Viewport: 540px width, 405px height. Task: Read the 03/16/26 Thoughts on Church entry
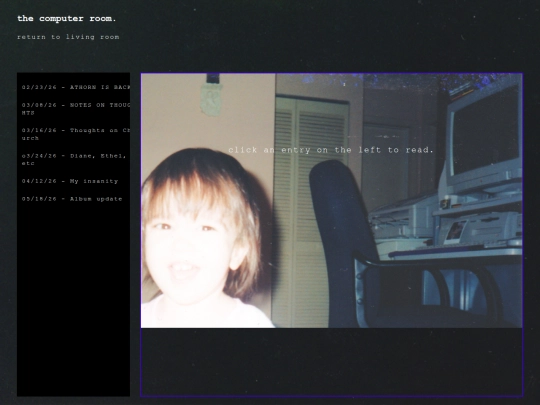click(76, 134)
